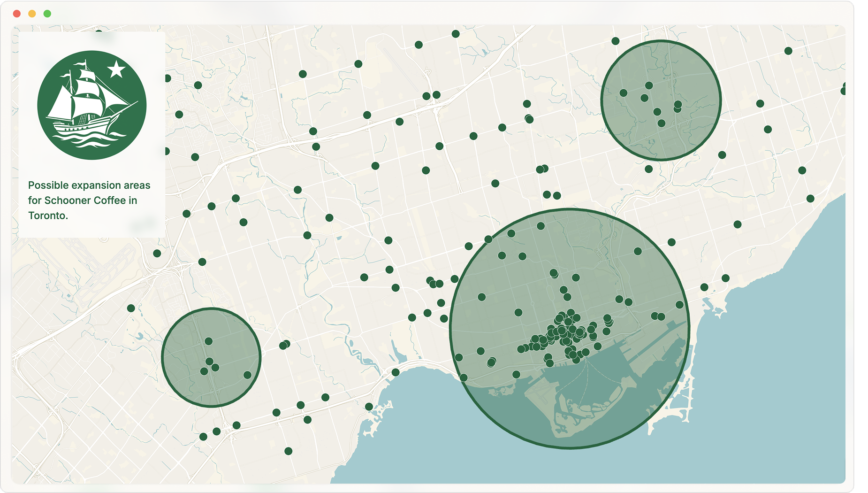This screenshot has height=493, width=868.
Task: Click the red close window button
Action: pyautogui.click(x=17, y=14)
